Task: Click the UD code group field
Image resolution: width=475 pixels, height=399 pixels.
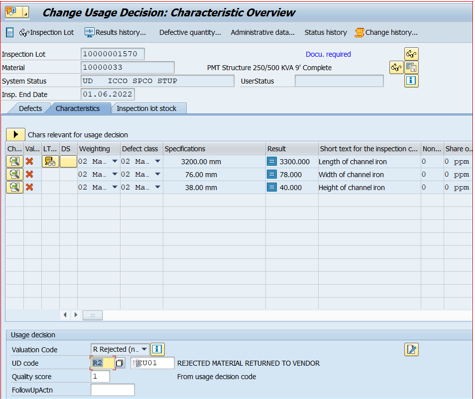Action: click(x=152, y=363)
